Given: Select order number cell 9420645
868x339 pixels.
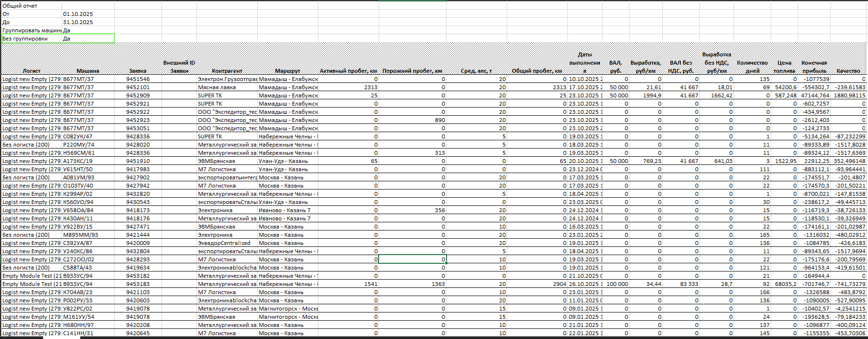Looking at the screenshot, I should tap(138, 333).
